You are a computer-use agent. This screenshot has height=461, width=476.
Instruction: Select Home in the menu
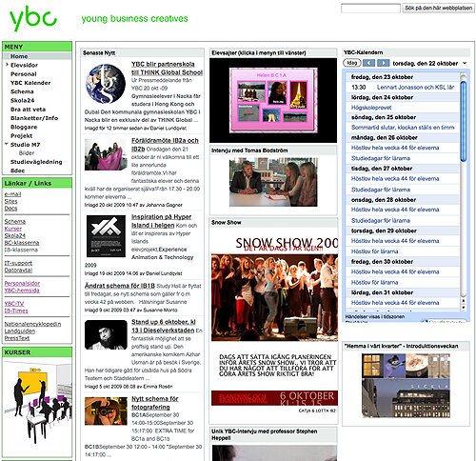point(19,56)
